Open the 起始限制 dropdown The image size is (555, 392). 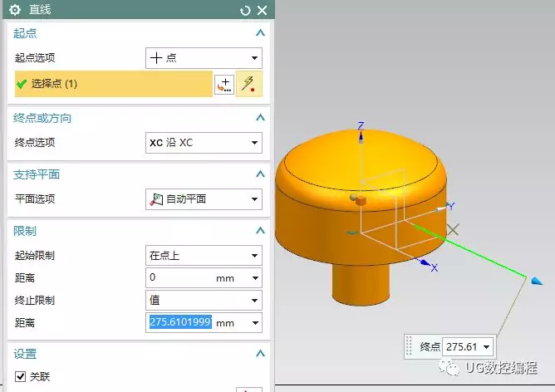[x=204, y=256]
